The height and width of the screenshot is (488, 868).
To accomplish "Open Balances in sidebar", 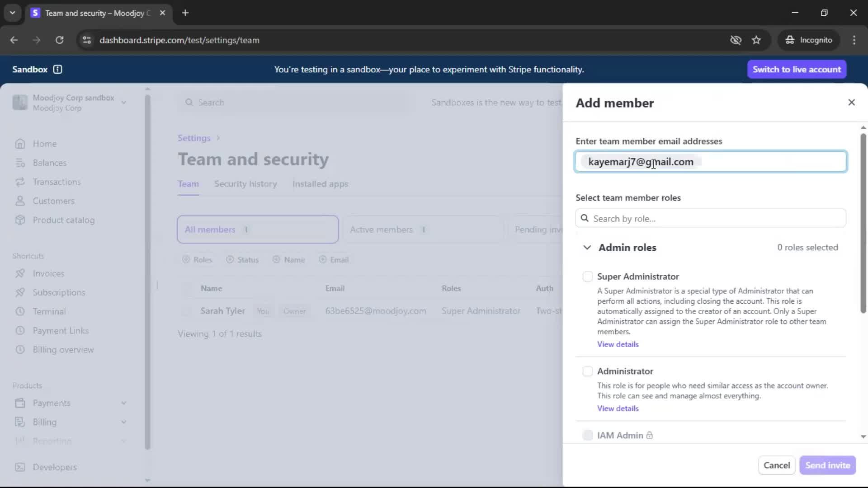I will coord(49,163).
